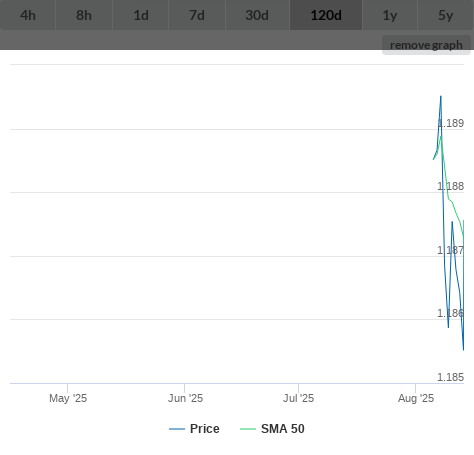
Task: Select the active 120d range tab
Action: [326, 15]
